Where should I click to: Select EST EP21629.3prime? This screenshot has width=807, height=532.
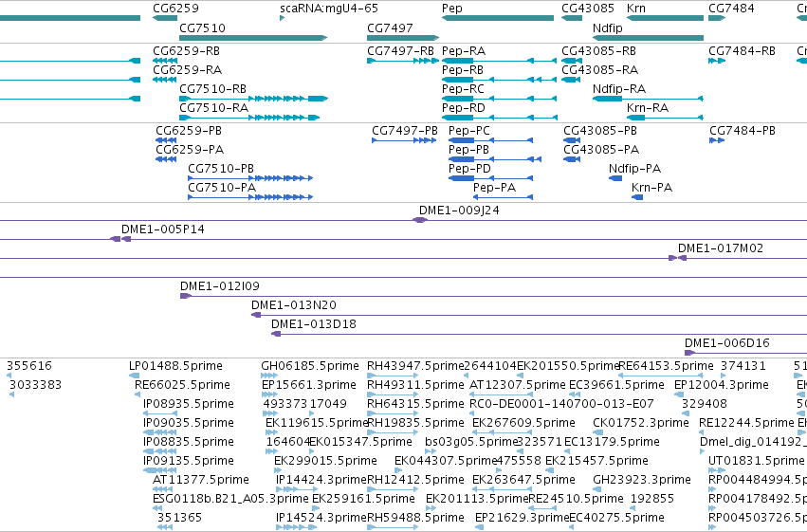pyautogui.click(x=522, y=518)
